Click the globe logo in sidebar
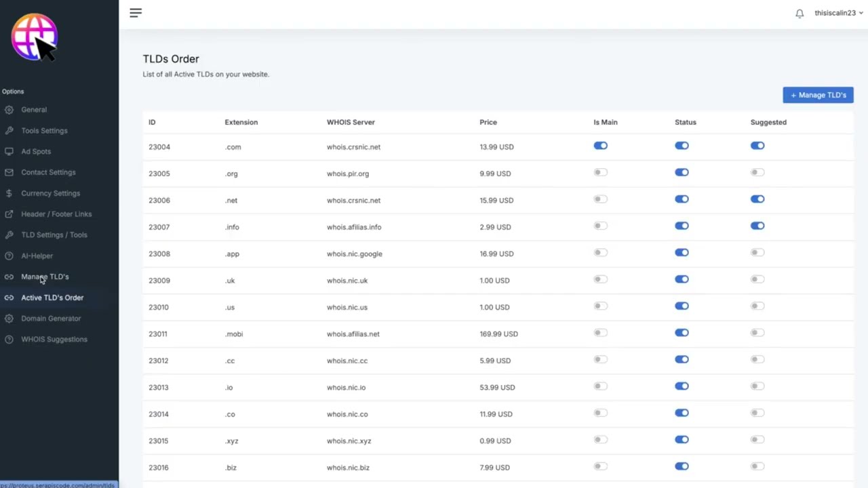868x488 pixels. point(34,37)
